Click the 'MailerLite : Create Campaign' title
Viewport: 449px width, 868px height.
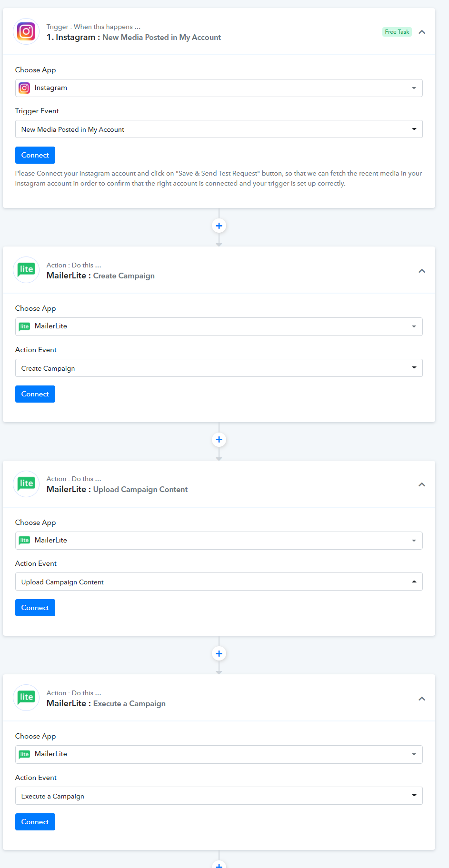click(100, 276)
